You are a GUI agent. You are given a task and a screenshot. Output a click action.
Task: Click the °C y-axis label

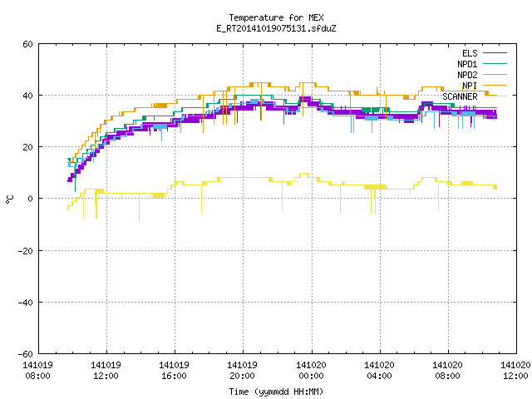(x=9, y=199)
